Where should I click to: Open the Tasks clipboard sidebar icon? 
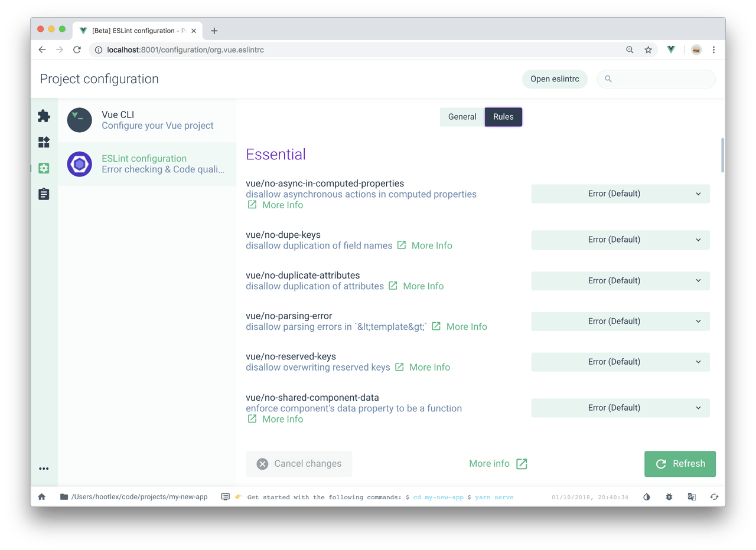[x=44, y=194]
